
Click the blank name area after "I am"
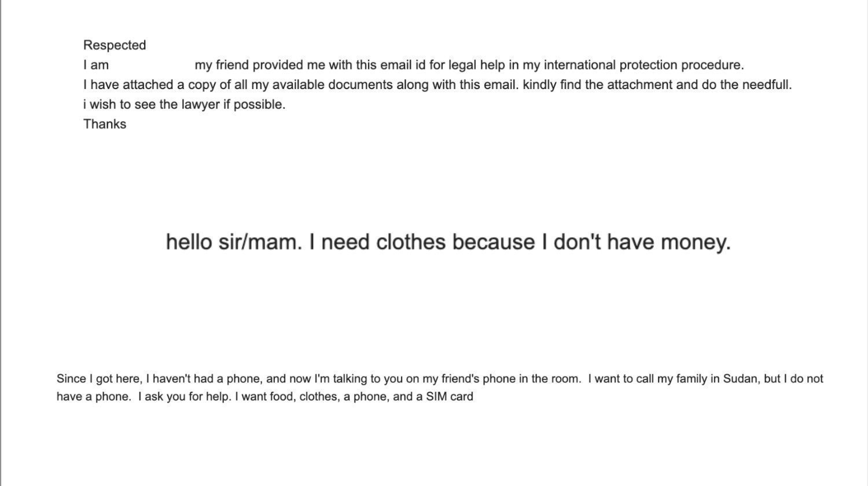152,65
